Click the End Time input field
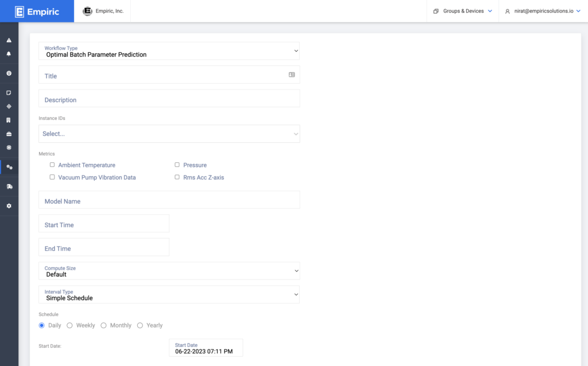The height and width of the screenshot is (366, 588). point(104,247)
